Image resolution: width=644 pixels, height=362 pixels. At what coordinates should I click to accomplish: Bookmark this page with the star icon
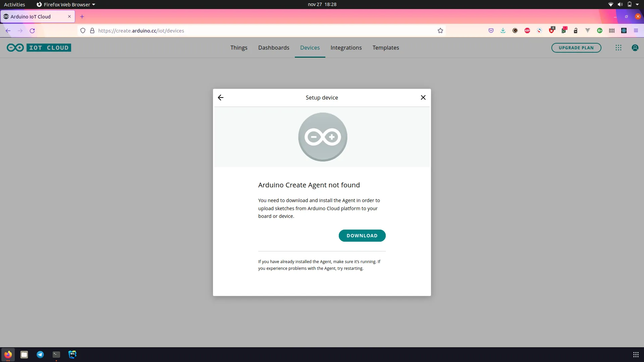click(440, 31)
